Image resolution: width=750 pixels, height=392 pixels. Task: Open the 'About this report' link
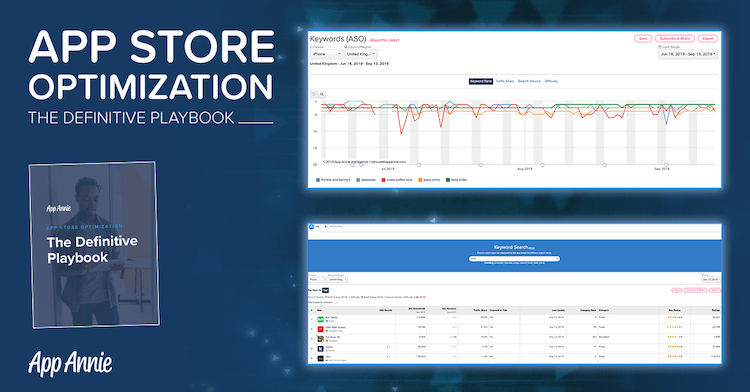[385, 41]
